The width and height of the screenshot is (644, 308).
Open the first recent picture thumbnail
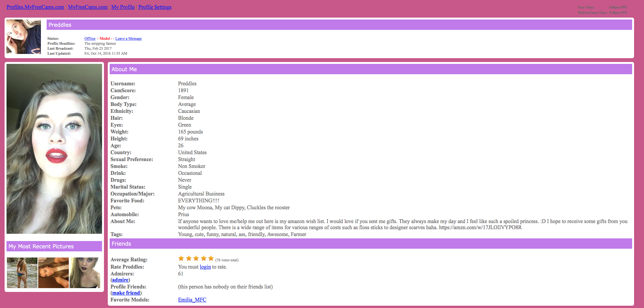(x=22, y=273)
